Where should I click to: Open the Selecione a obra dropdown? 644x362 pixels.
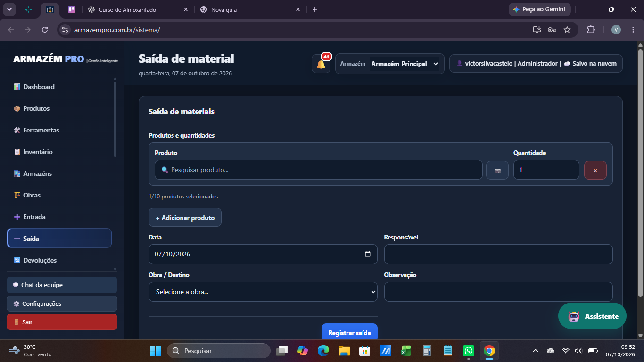pos(263,292)
